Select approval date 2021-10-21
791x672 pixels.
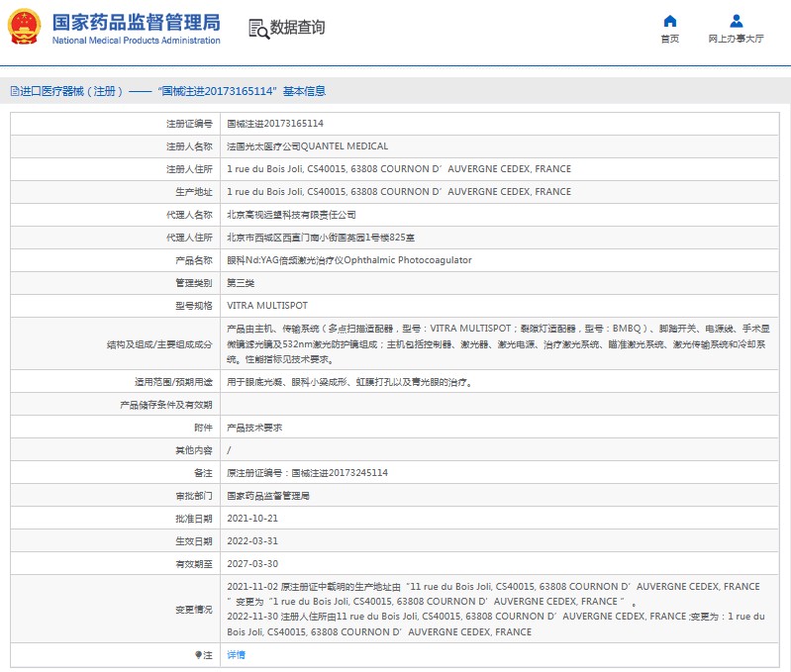(x=252, y=519)
